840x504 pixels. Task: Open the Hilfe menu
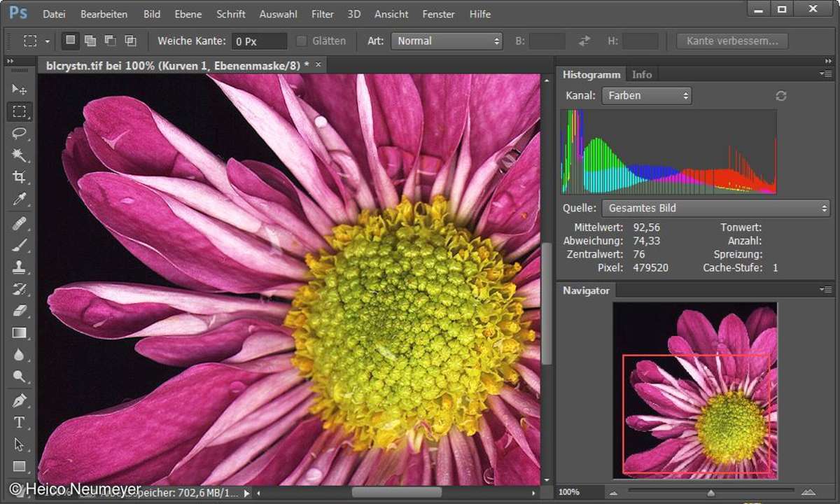click(x=480, y=13)
